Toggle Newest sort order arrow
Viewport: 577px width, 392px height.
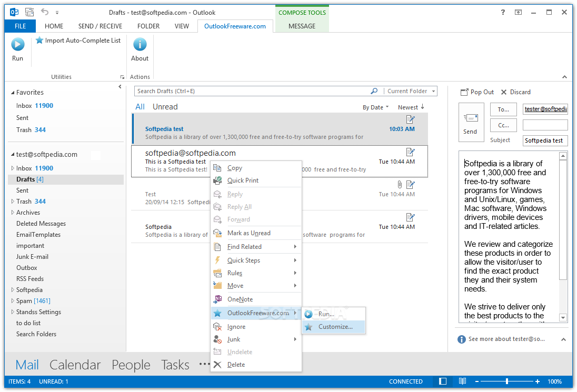click(422, 107)
